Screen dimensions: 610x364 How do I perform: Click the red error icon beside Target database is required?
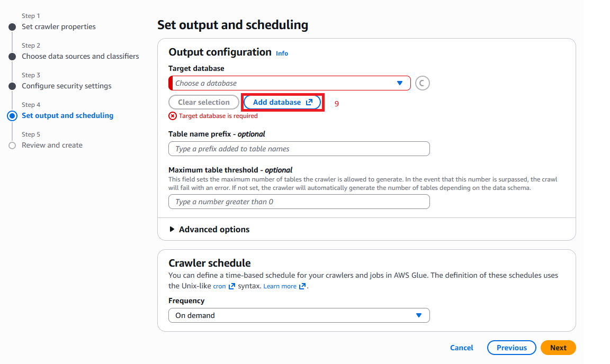point(172,116)
